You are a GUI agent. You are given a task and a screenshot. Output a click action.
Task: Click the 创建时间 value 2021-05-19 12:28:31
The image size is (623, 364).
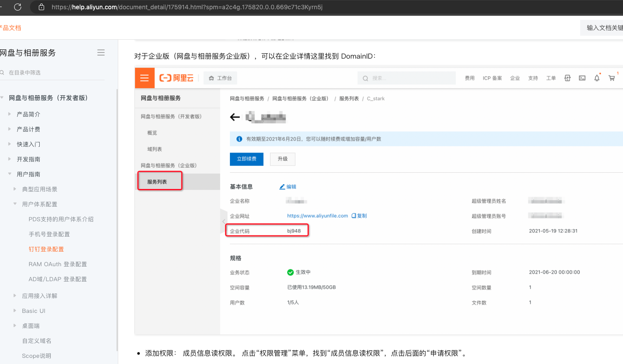[553, 231]
